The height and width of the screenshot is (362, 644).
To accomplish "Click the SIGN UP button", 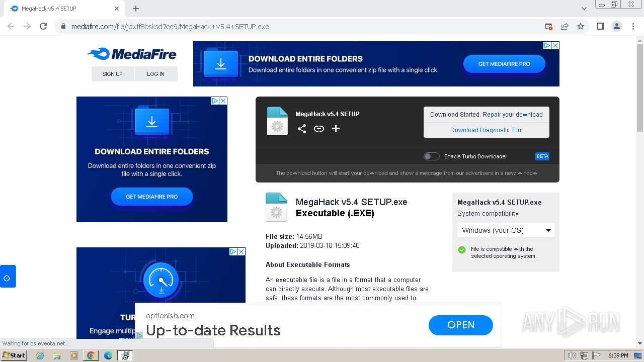I will (x=112, y=74).
